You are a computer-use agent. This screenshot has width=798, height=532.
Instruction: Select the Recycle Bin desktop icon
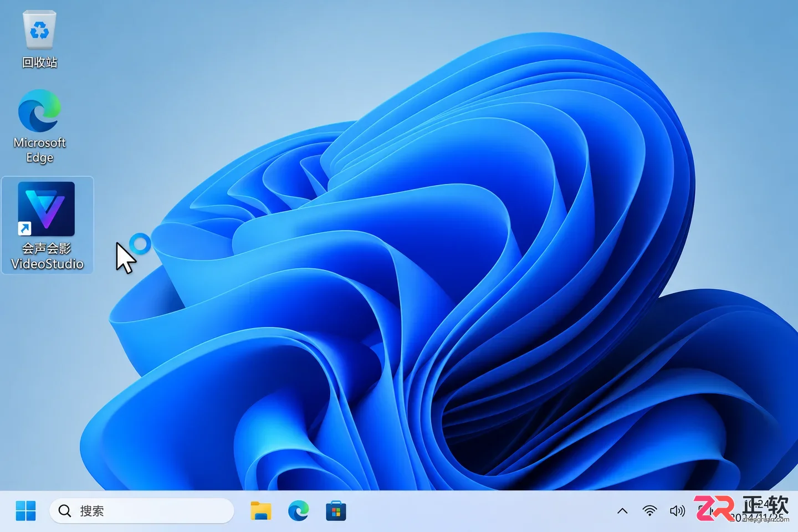coord(39,39)
